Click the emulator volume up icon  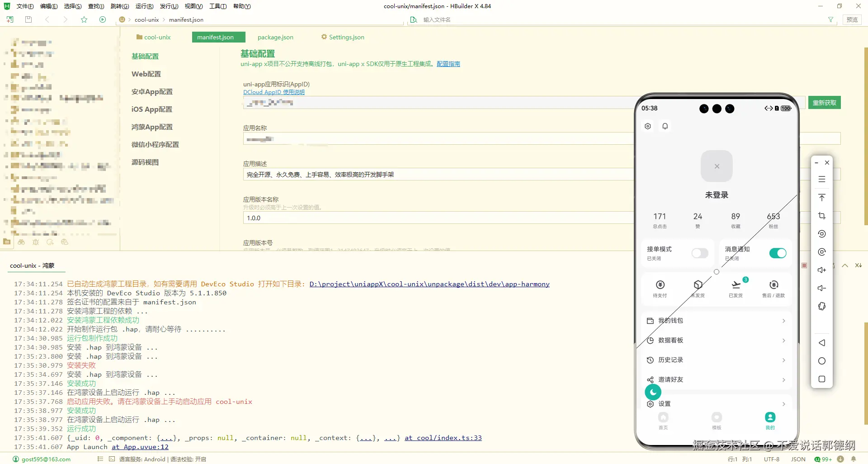[822, 270]
